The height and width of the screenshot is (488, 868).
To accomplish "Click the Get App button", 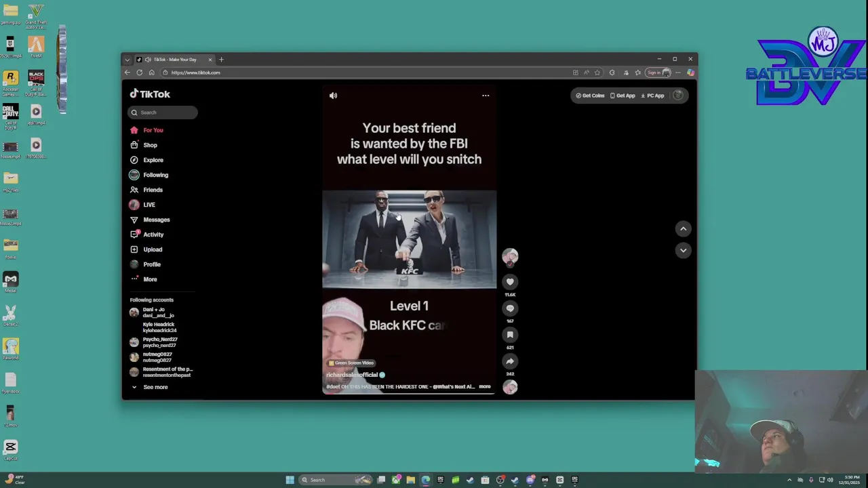I will click(x=623, y=96).
